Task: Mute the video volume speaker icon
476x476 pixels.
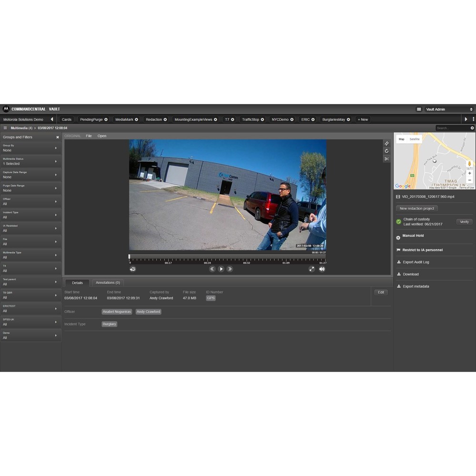Action: point(322,269)
